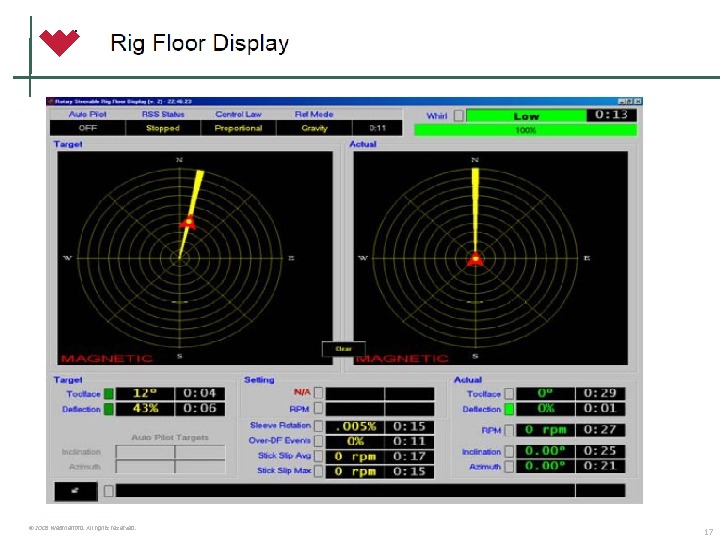Click the Actual Toolface 0° value
This screenshot has width=720, height=540.
click(546, 394)
